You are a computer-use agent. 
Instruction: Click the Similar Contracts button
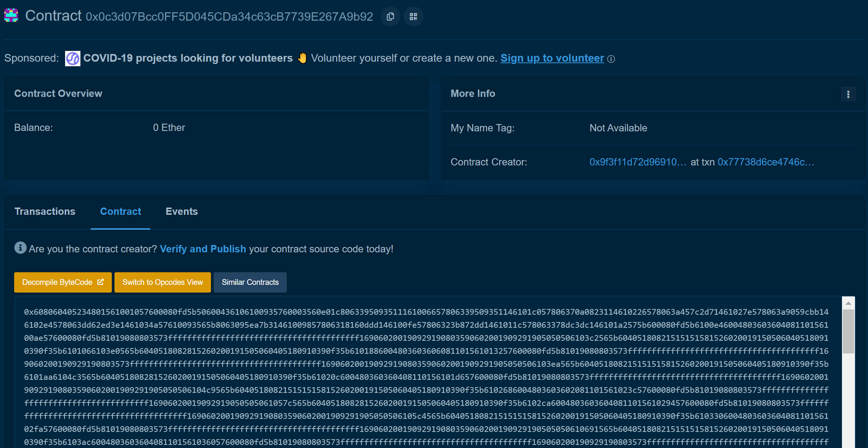coord(250,282)
